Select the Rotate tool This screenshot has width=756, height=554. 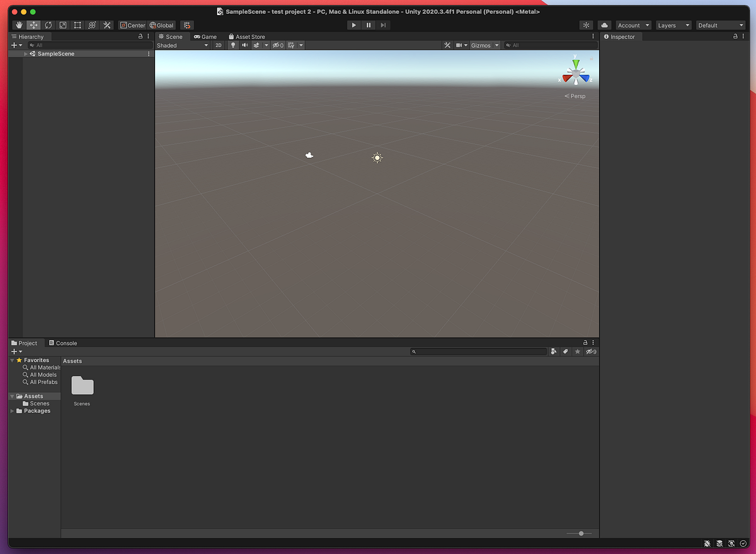(x=49, y=25)
